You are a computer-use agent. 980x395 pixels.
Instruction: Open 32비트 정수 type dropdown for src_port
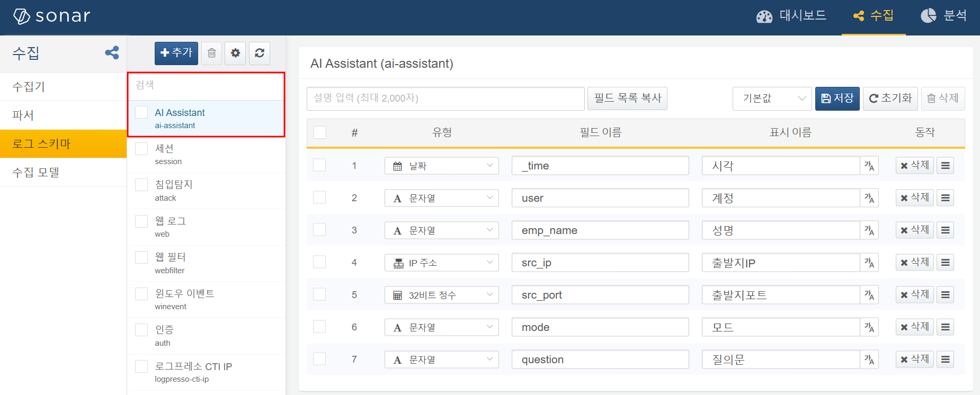pos(441,295)
